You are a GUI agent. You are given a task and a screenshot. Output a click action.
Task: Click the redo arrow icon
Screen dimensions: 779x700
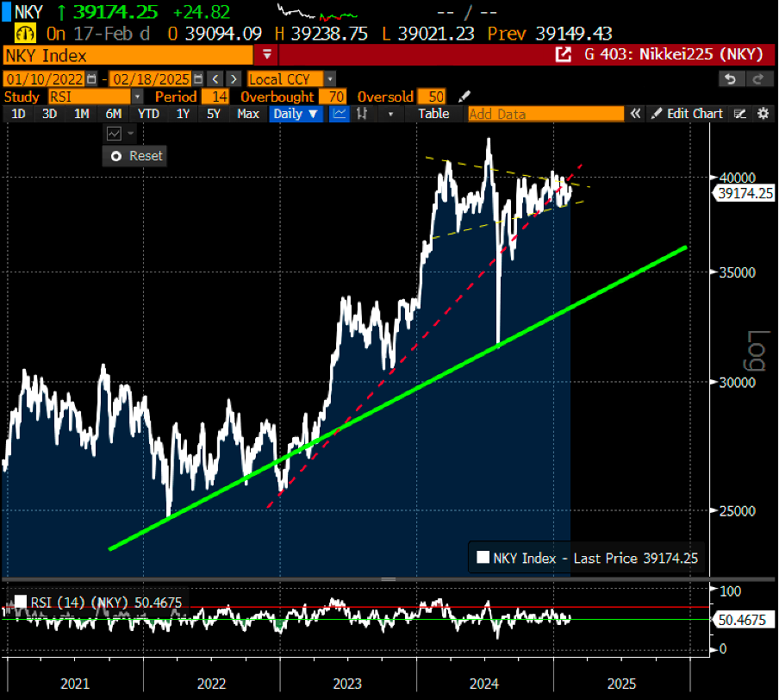click(x=758, y=79)
